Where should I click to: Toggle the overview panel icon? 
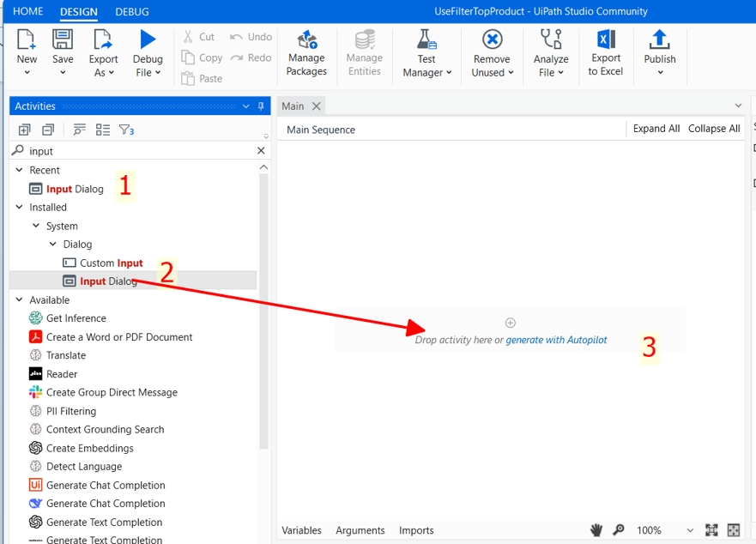pos(734,530)
